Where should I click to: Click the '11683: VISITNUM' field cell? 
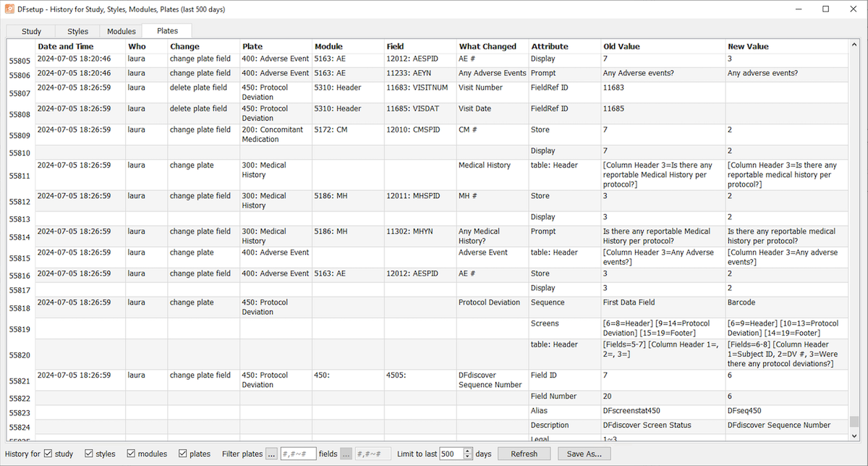(420, 93)
